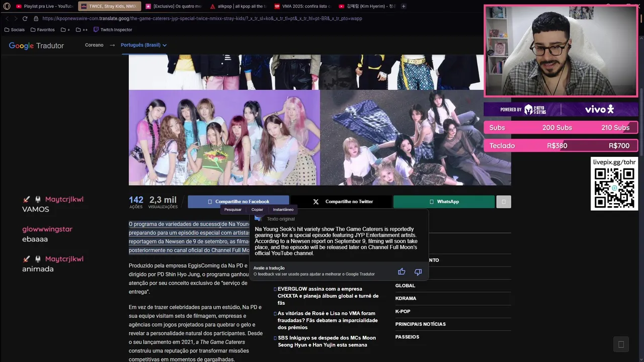644x362 pixels.
Task: Choose Pesquisar in the selection popup
Action: pyautogui.click(x=233, y=210)
